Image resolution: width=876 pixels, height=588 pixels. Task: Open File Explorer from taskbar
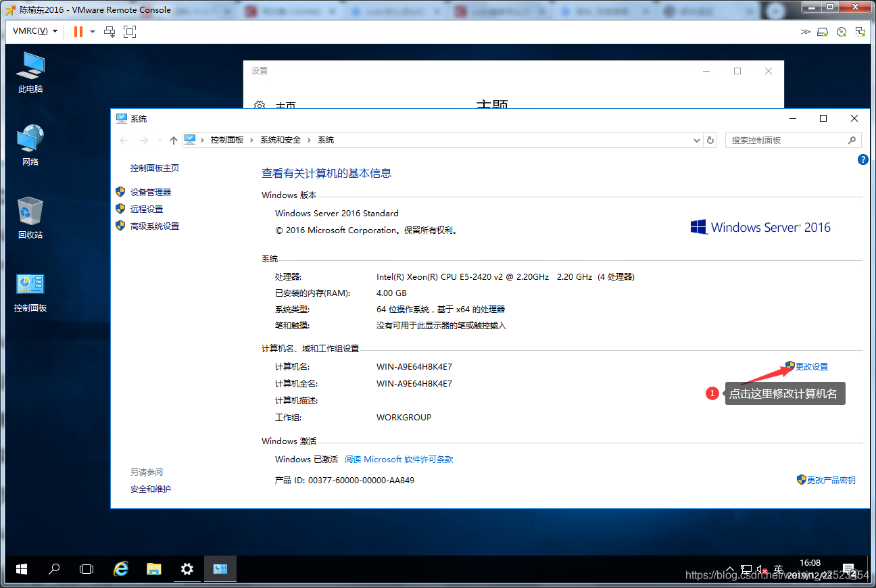pyautogui.click(x=154, y=569)
